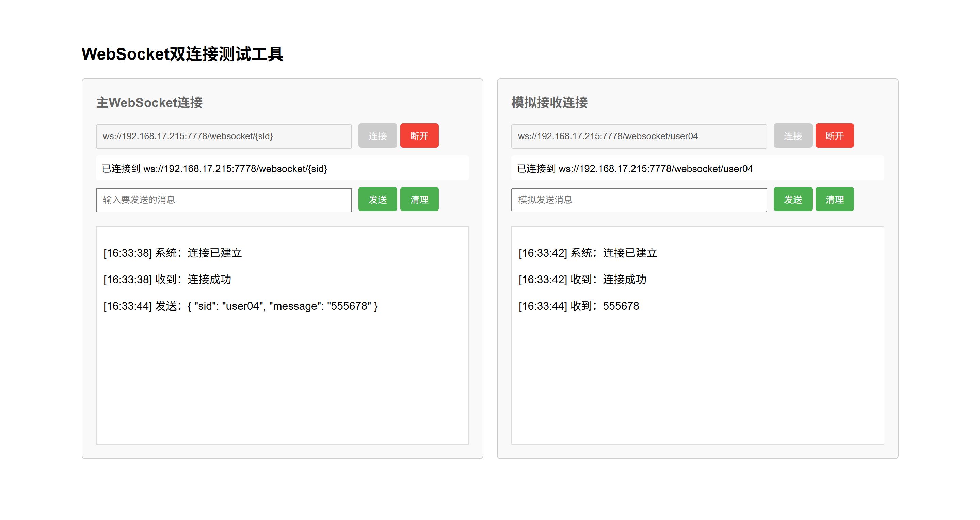Click the WebSocket双连接测试工具 page title
The height and width of the screenshot is (520, 980).
182,54
